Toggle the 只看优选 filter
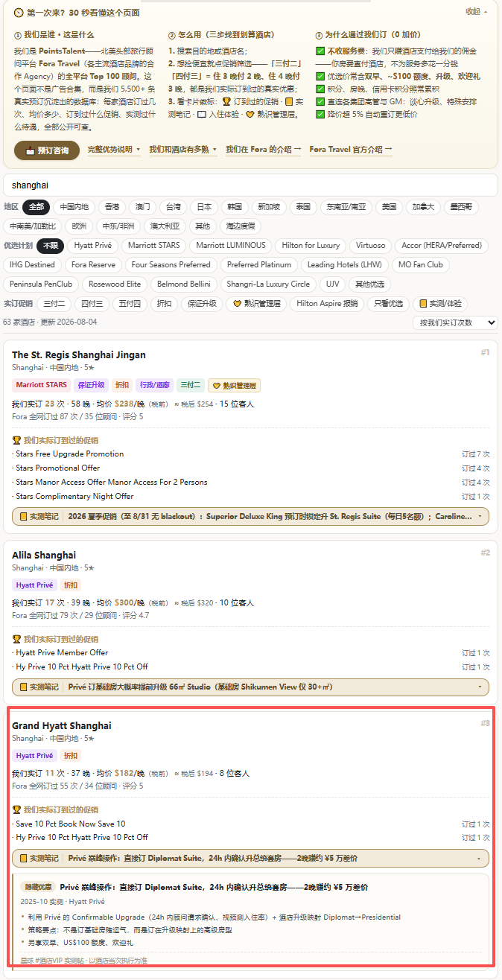Viewport: 502px width, 980px height. point(388,303)
